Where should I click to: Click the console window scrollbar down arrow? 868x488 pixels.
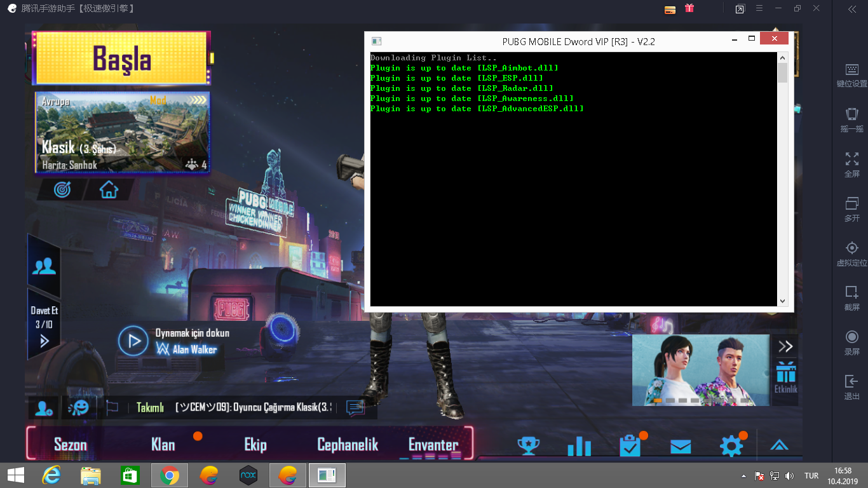tap(782, 301)
